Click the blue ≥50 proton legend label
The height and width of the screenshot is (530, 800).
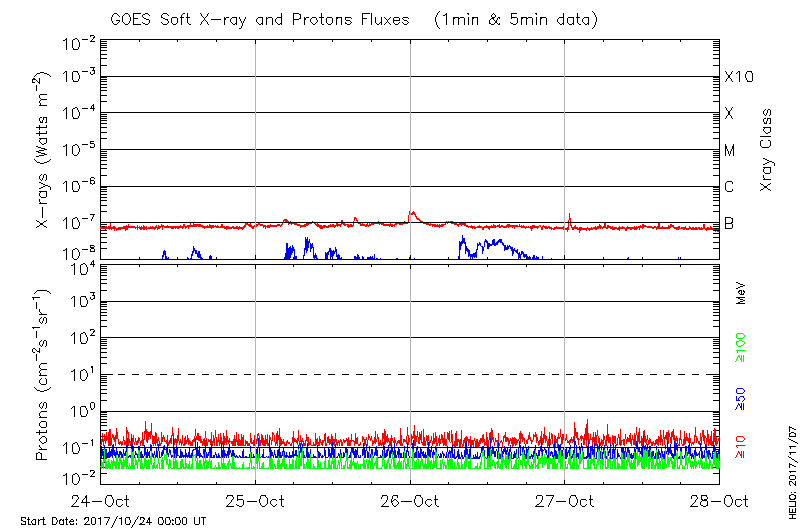point(741,398)
